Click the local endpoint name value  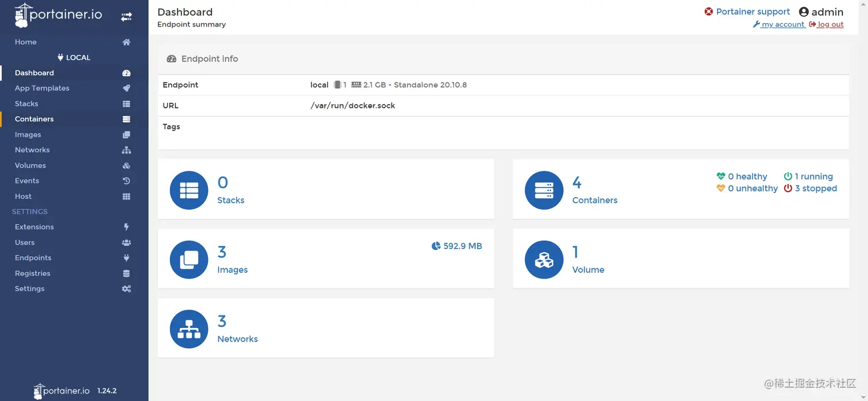pyautogui.click(x=319, y=85)
